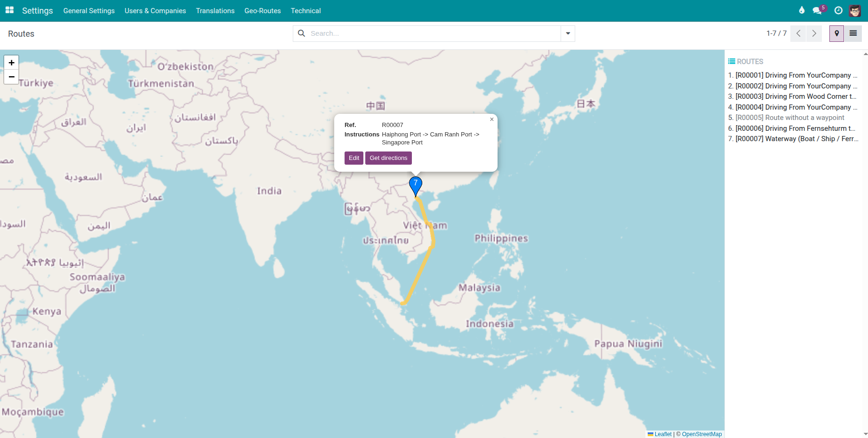The width and height of the screenshot is (868, 438).
Task: Open the search filters dropdown arrow
Action: tap(568, 33)
